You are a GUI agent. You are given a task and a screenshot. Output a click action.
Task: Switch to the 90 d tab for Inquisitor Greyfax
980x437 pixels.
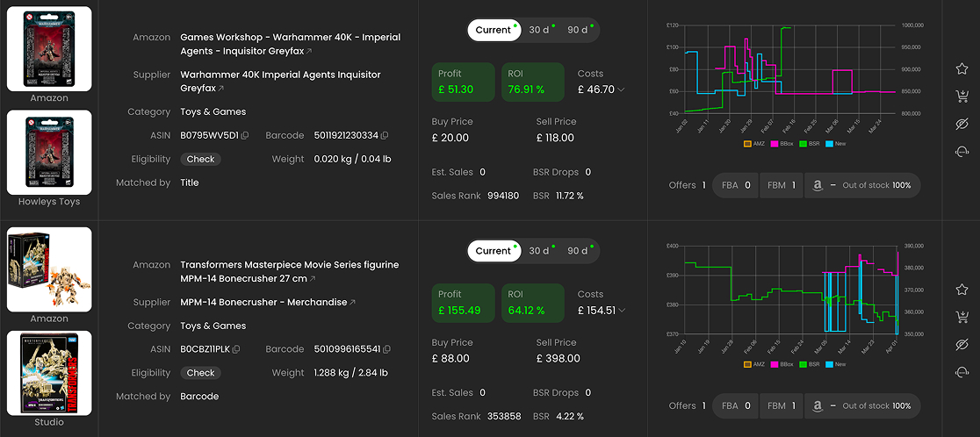pos(578,30)
